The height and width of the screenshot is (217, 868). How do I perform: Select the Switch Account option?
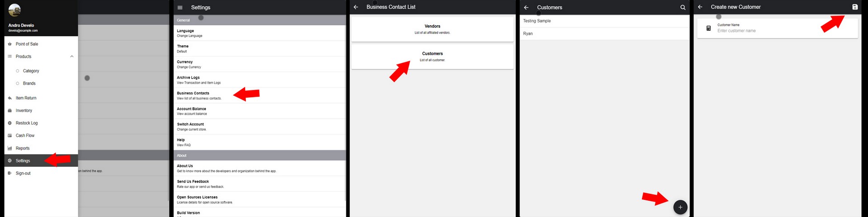[259, 127]
